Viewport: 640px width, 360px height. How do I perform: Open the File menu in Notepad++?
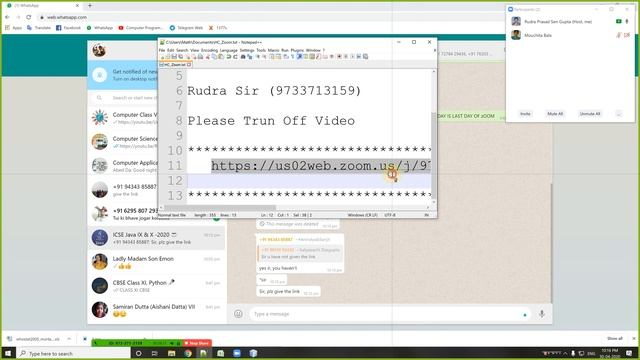click(x=162, y=50)
